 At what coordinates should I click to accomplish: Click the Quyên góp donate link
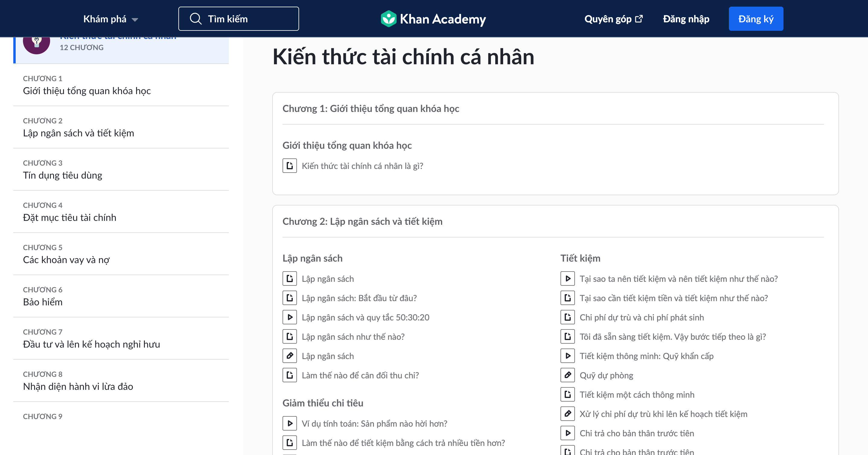614,19
